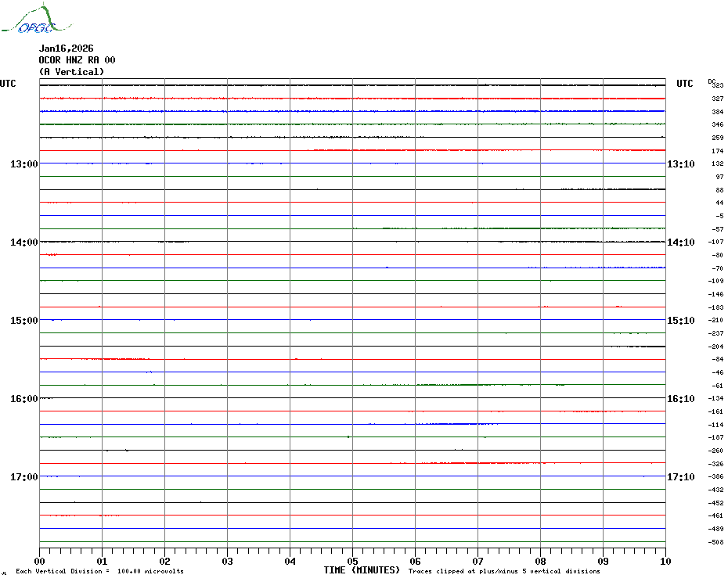Click the 15:10 time label on right axis
728x582 pixels.
coord(680,321)
